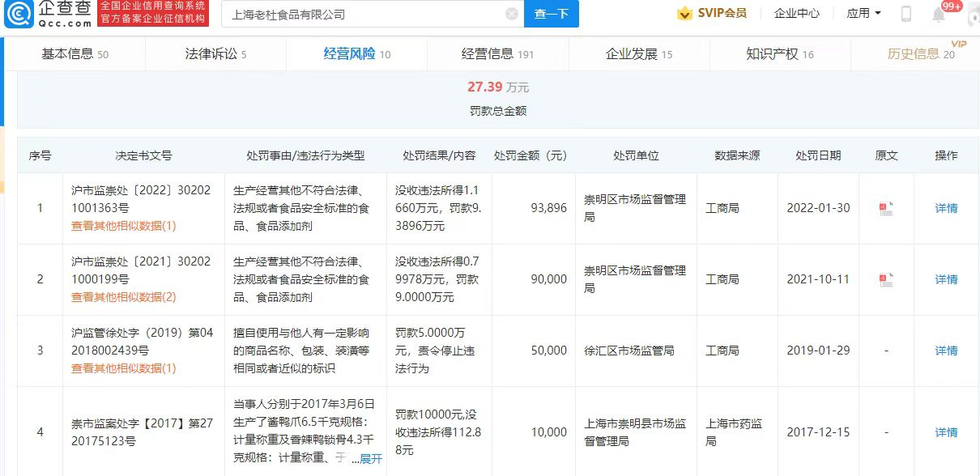
Task: Open PDF original for 2022-01-30 penalty
Action: click(x=886, y=208)
